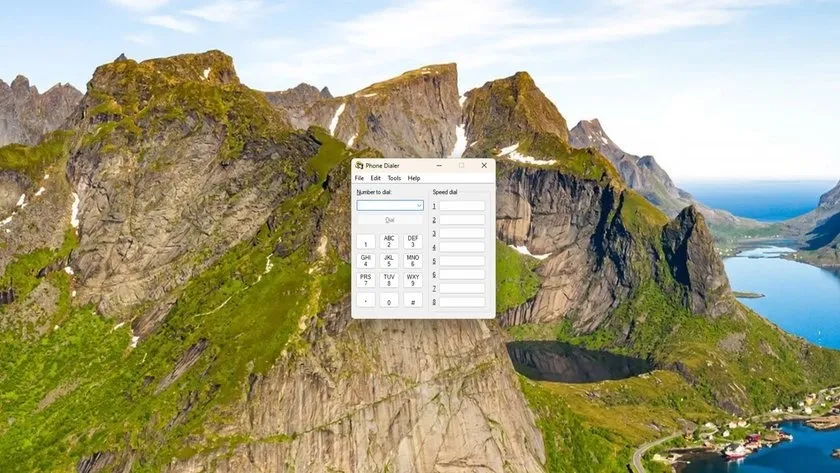840x473 pixels.
Task: Select speed dial slot 5
Action: click(x=462, y=261)
